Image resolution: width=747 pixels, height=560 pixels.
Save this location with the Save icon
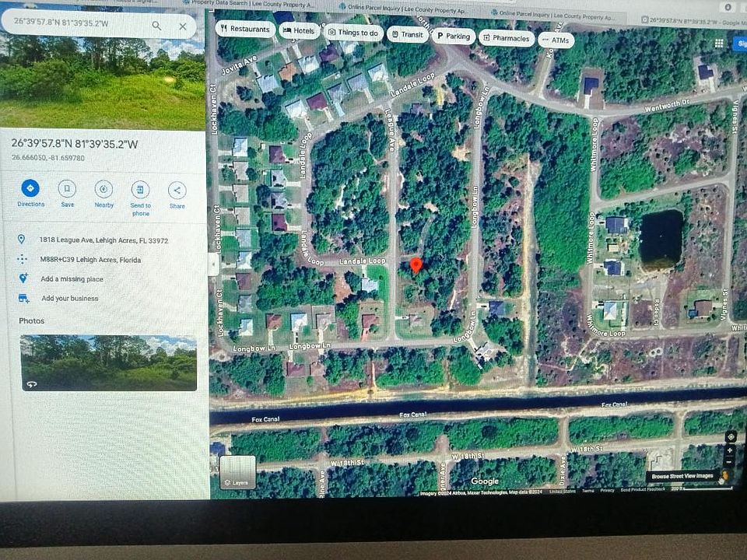pos(67,189)
